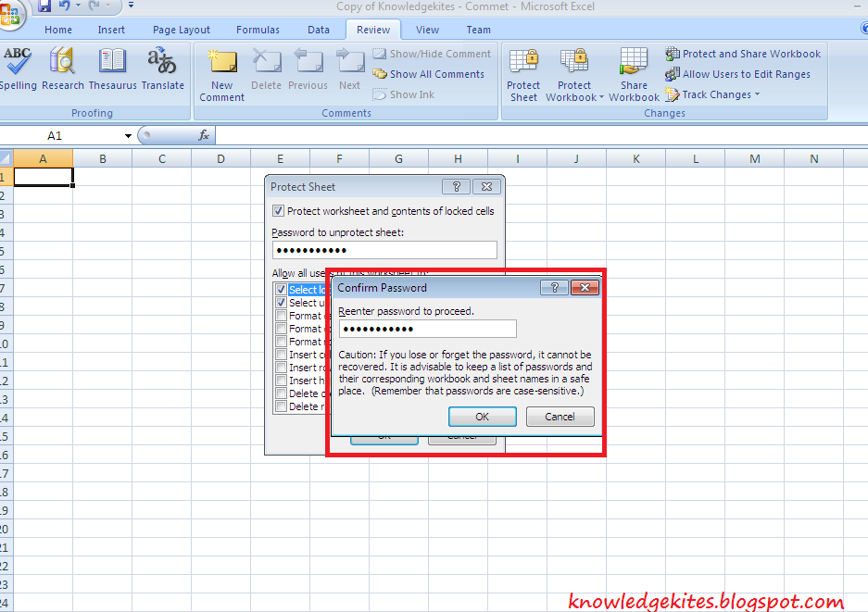Uncheck Select locked cells option
The height and width of the screenshot is (612, 868).
click(281, 289)
